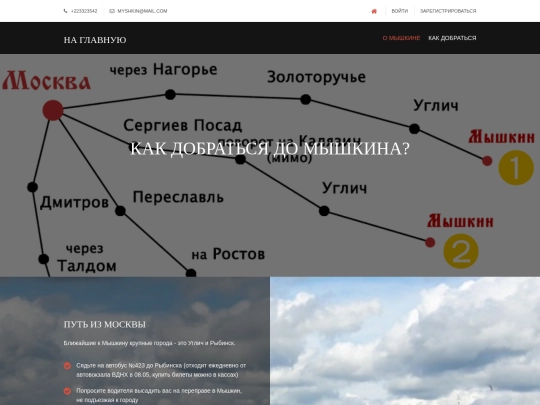This screenshot has height=405, width=540.
Task: Click 'Переславль' label on the route map
Action: click(x=178, y=197)
